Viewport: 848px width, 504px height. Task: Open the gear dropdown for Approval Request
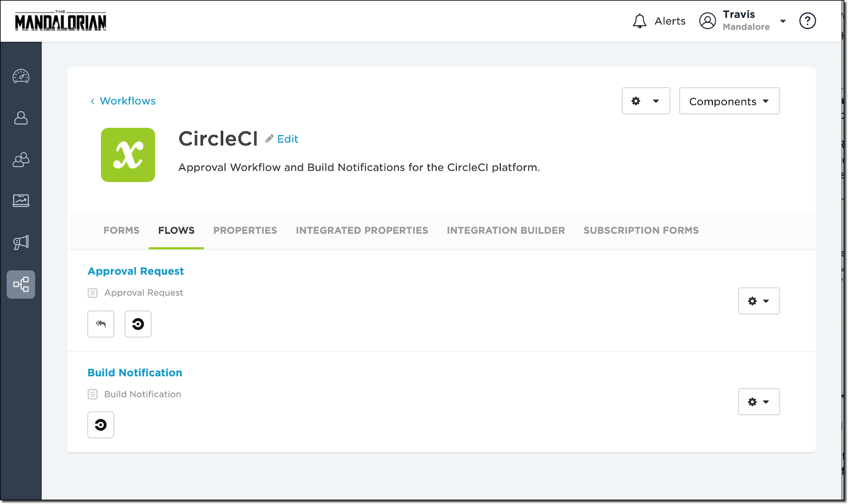759,300
